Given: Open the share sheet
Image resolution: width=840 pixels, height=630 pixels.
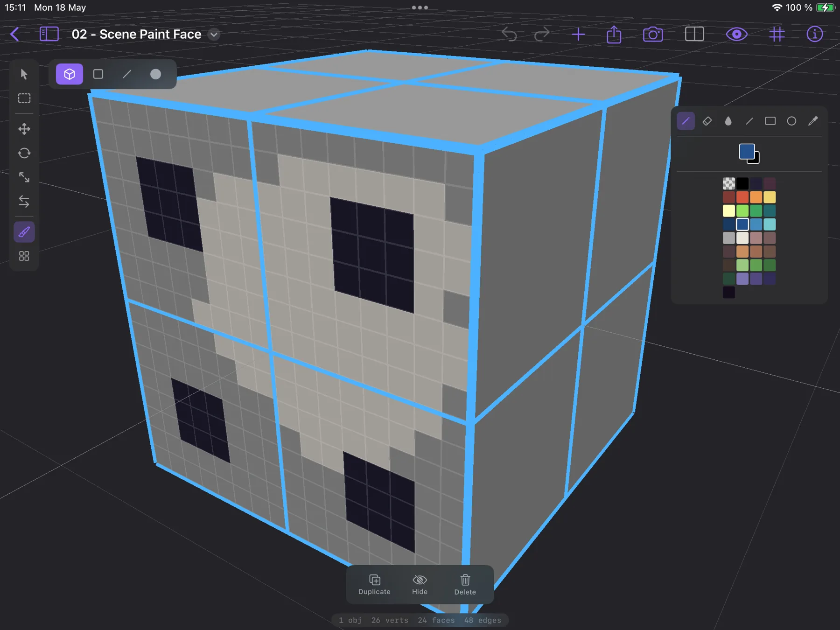Looking at the screenshot, I should point(614,34).
